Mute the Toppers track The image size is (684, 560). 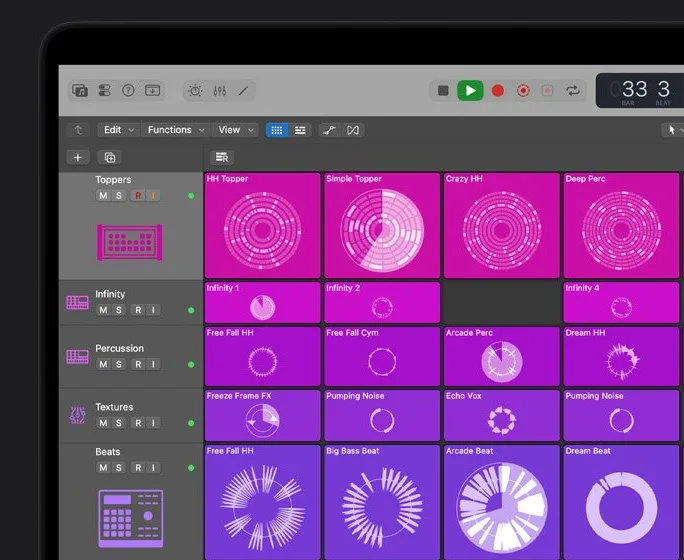tap(103, 195)
